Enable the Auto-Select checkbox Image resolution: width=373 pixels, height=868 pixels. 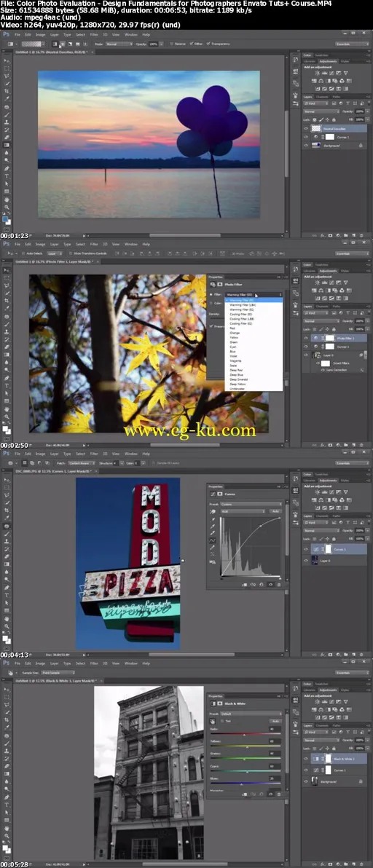[x=23, y=253]
